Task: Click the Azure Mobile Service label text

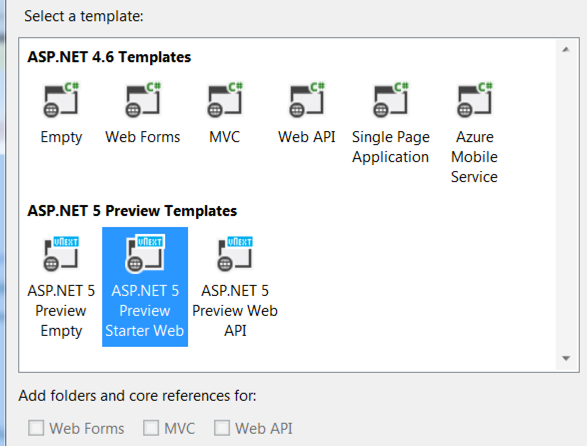Action: click(x=474, y=157)
